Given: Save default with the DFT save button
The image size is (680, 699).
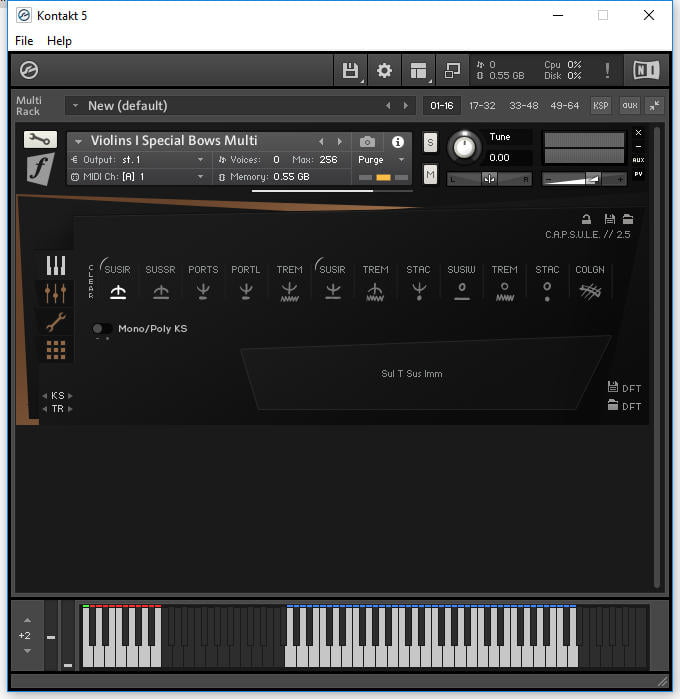Looking at the screenshot, I should click(624, 387).
